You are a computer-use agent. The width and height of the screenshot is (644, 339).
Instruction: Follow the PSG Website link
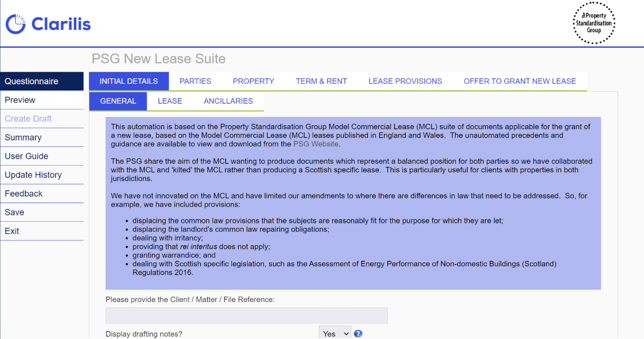pos(316,144)
